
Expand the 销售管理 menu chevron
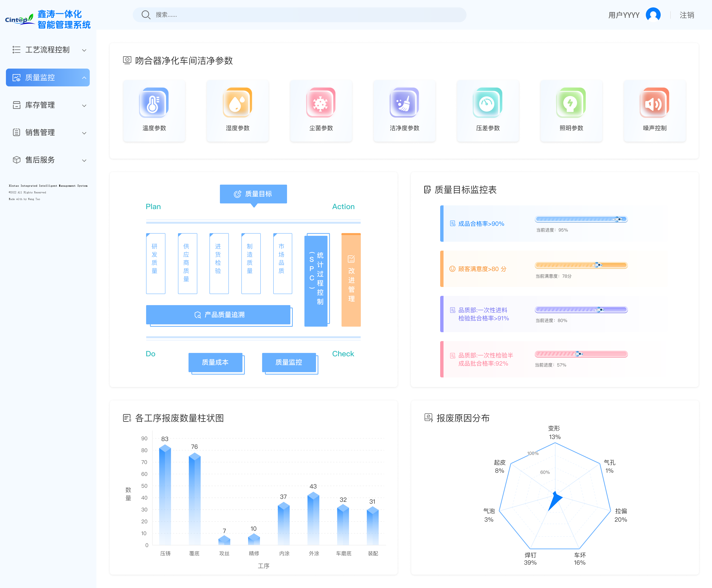(x=84, y=133)
